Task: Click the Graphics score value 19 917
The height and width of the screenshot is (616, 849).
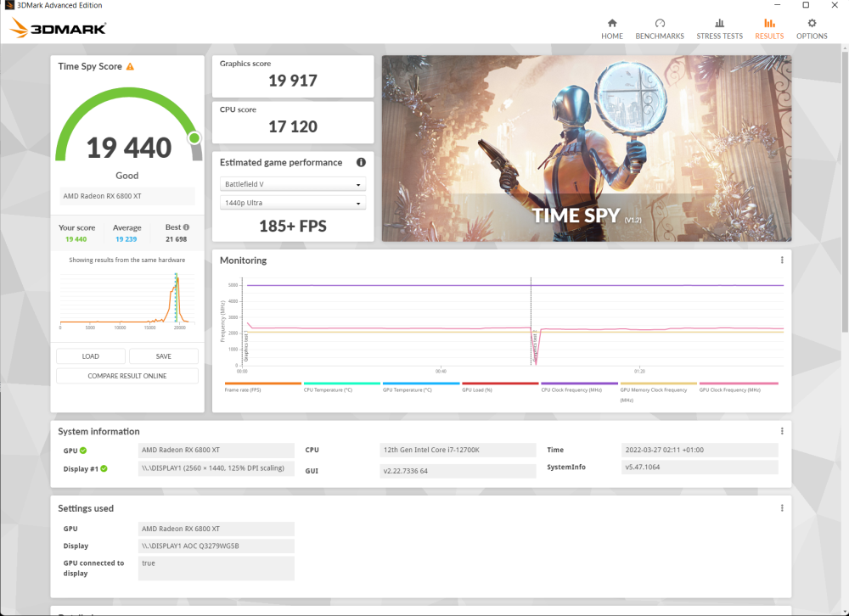Action: (293, 81)
